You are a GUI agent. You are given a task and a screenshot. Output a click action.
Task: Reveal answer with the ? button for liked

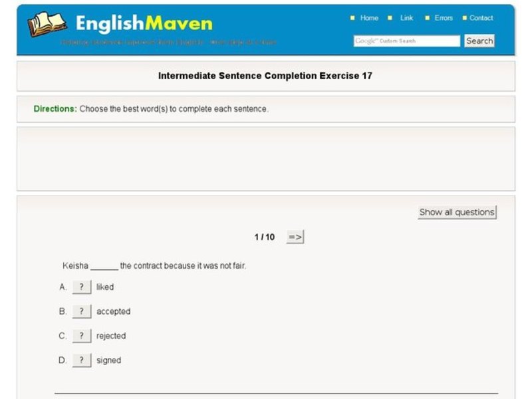tap(81, 286)
